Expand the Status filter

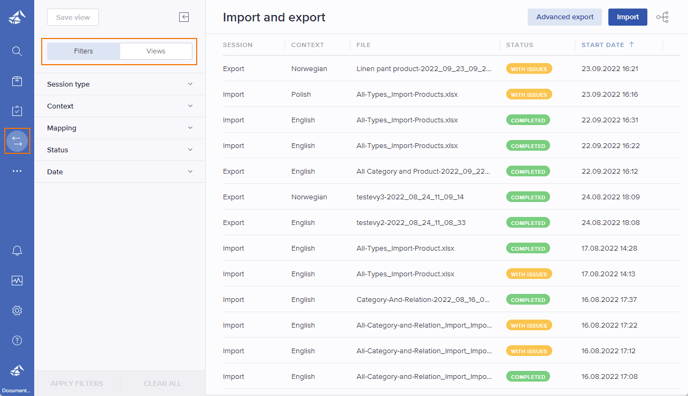[x=119, y=150]
